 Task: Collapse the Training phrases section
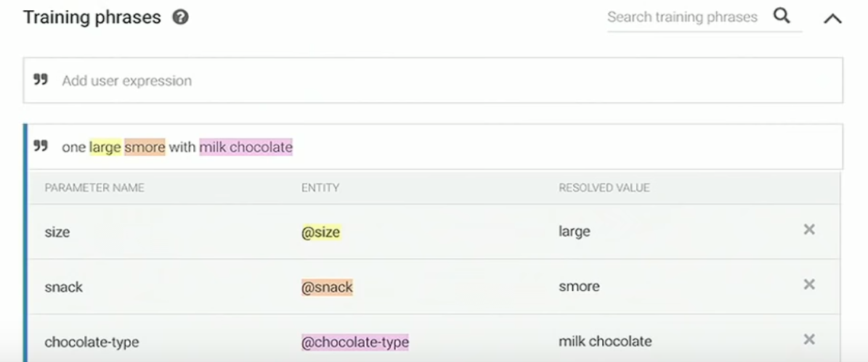(832, 19)
